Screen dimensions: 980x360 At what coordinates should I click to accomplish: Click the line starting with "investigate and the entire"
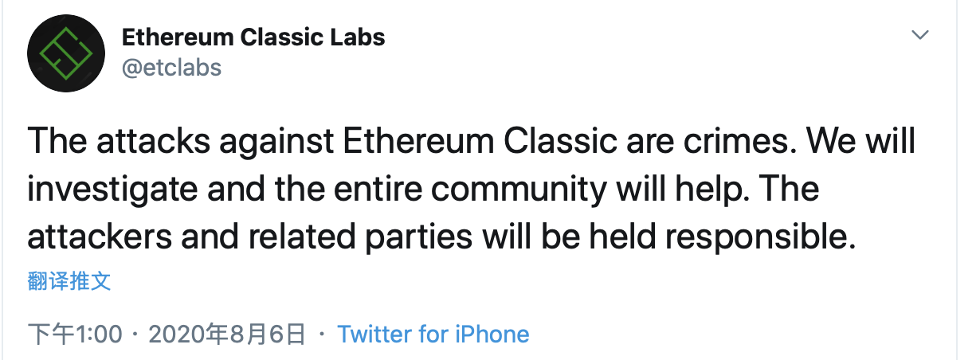[424, 190]
